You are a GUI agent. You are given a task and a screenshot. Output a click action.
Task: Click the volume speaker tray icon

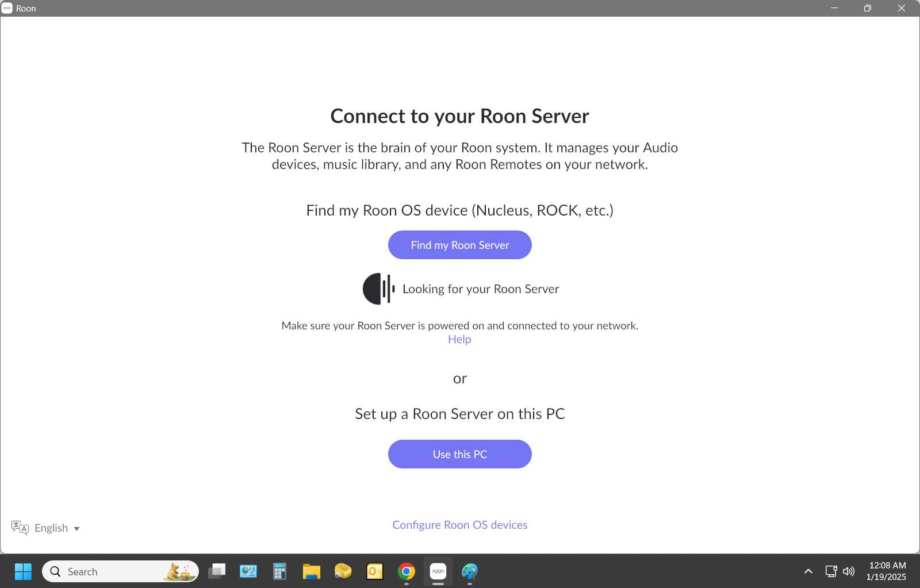pos(849,571)
